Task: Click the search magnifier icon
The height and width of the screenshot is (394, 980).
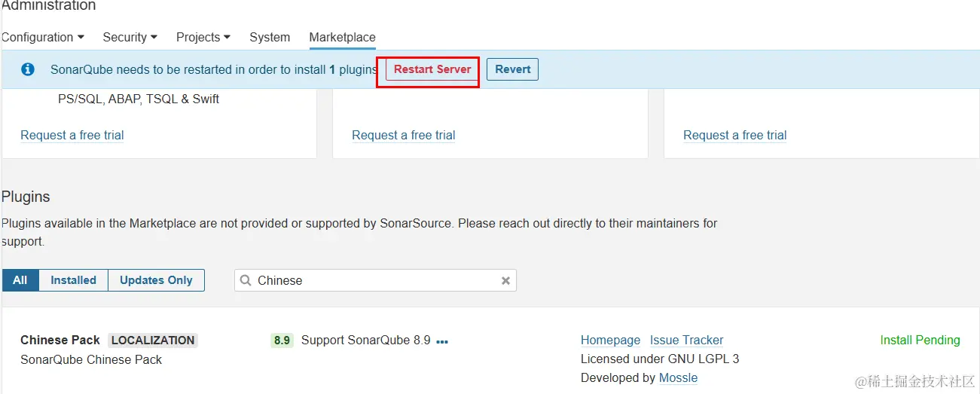Action: coord(246,280)
